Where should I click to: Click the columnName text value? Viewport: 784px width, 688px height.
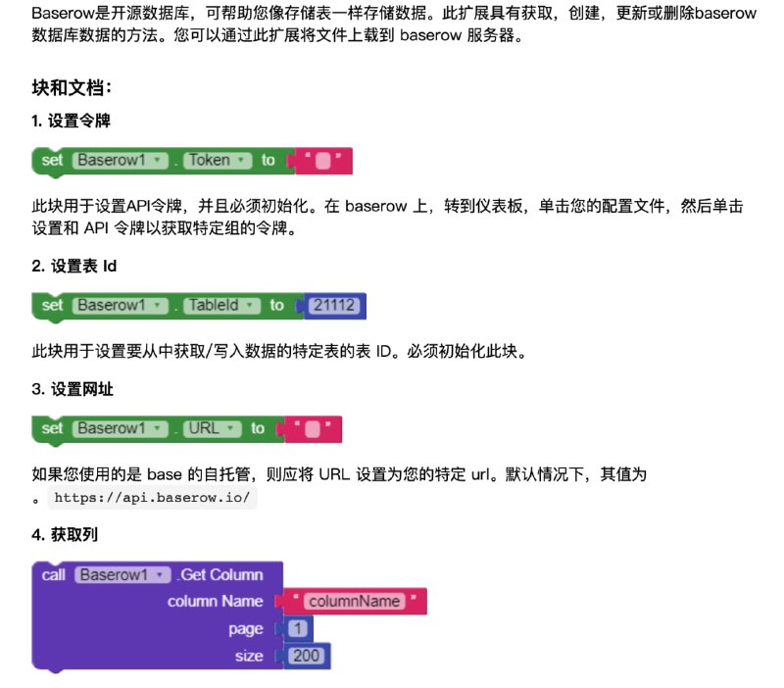354,601
